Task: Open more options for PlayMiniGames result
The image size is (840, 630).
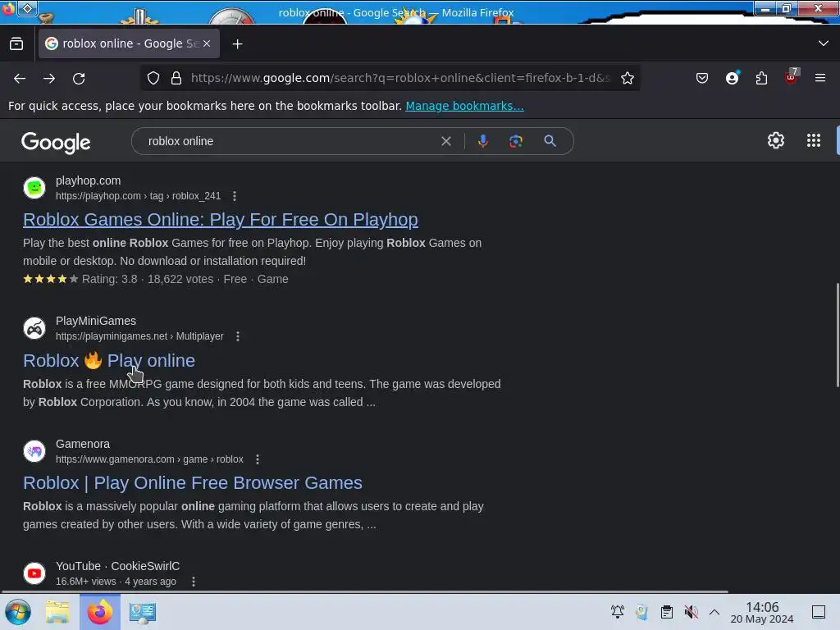Action: (238, 336)
